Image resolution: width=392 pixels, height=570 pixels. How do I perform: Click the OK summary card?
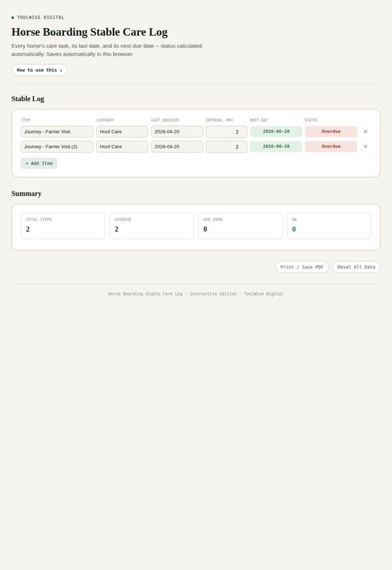point(329,226)
